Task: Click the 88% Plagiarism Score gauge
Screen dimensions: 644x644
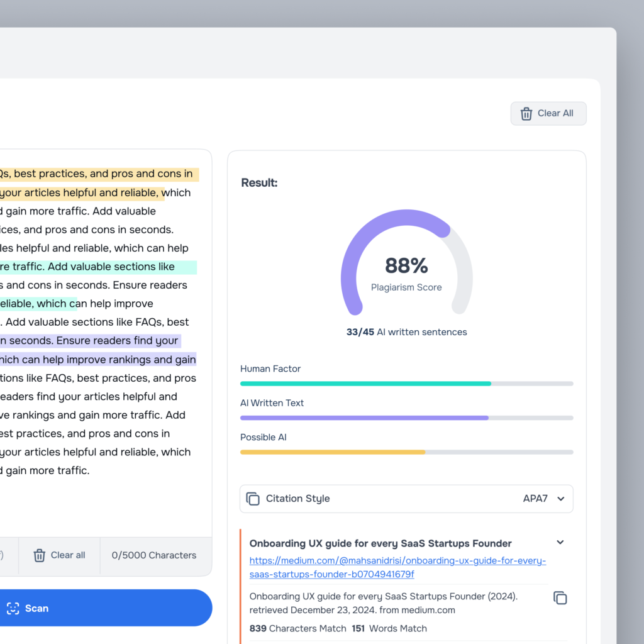Action: 407,263
